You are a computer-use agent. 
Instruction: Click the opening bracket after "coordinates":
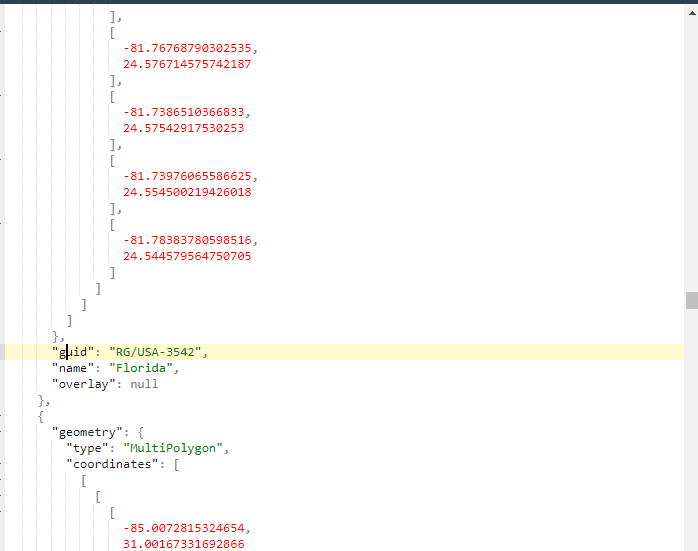176,465
